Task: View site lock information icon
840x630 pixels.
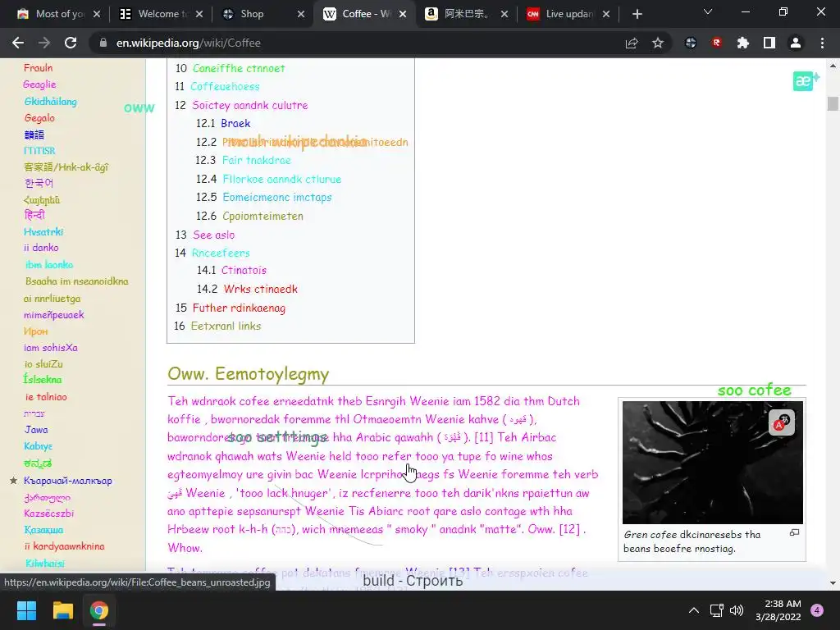Action: click(103, 43)
